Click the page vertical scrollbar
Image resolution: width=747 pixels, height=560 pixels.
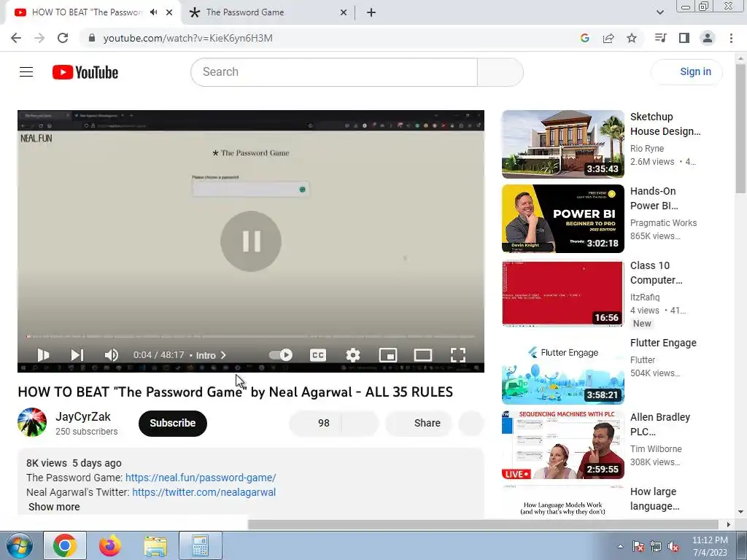pos(740,128)
